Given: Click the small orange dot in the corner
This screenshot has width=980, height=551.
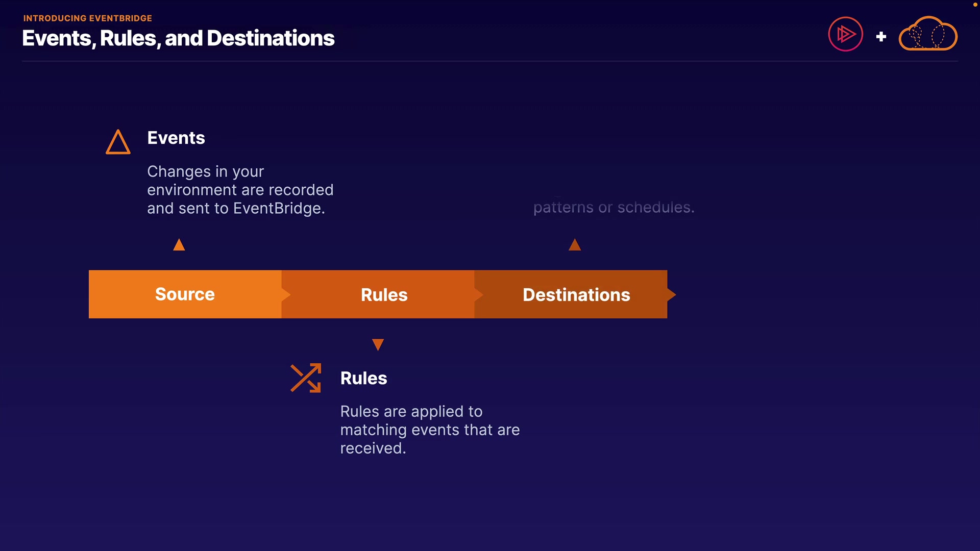Looking at the screenshot, I should coord(975,5).
